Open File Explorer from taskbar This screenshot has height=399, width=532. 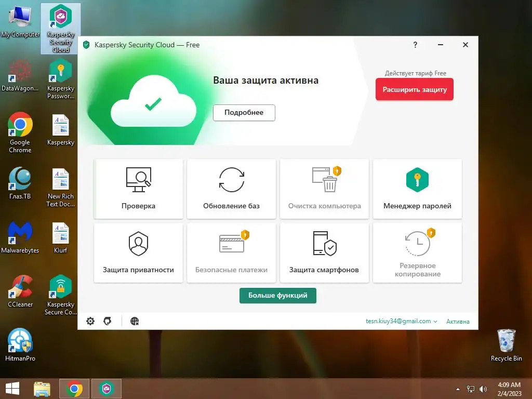pyautogui.click(x=42, y=389)
